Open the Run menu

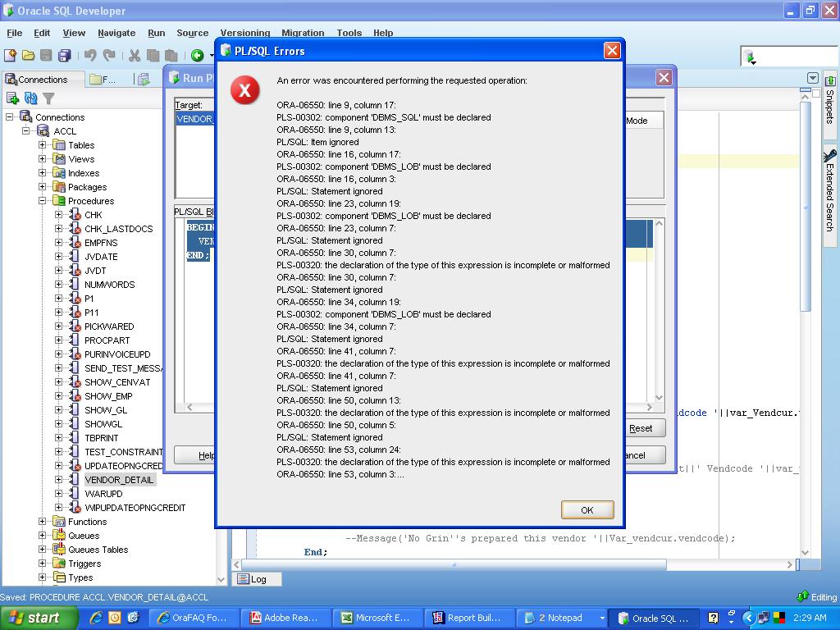(x=157, y=33)
